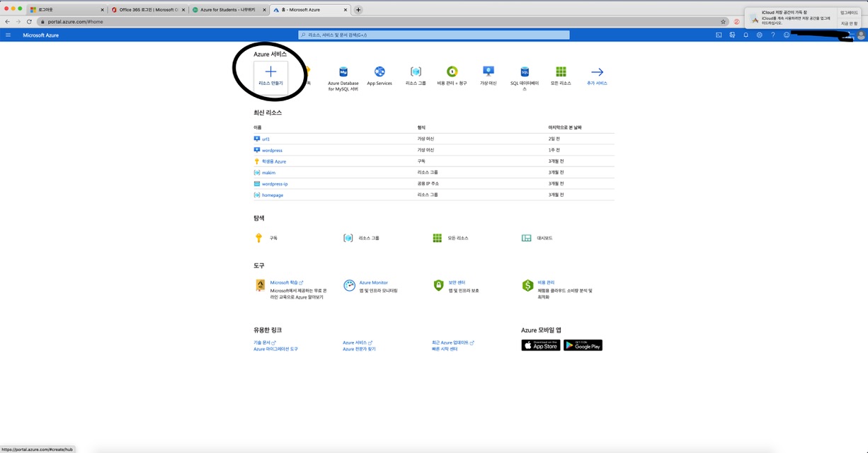
Task: Focus the 리소스, 서비스 및 문서 검색 box
Action: tap(433, 35)
